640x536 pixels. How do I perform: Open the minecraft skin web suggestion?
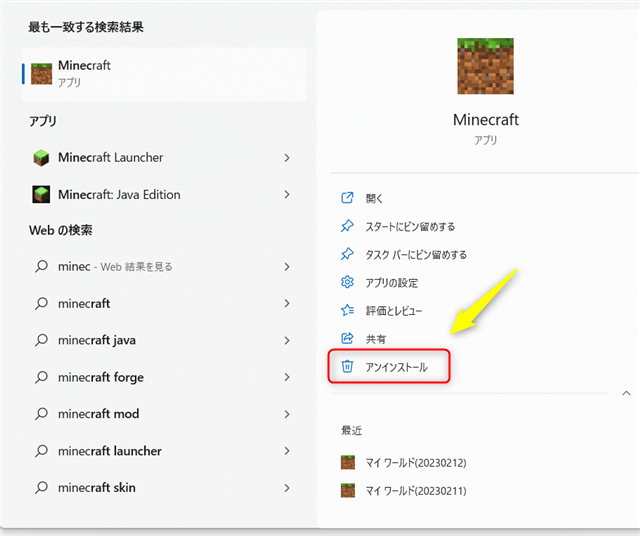point(96,488)
